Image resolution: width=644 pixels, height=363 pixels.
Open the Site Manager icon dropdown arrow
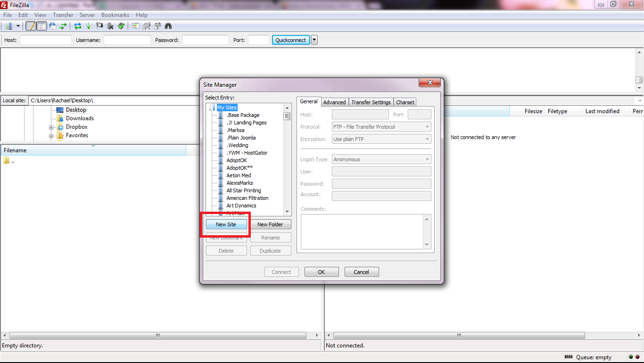18,26
